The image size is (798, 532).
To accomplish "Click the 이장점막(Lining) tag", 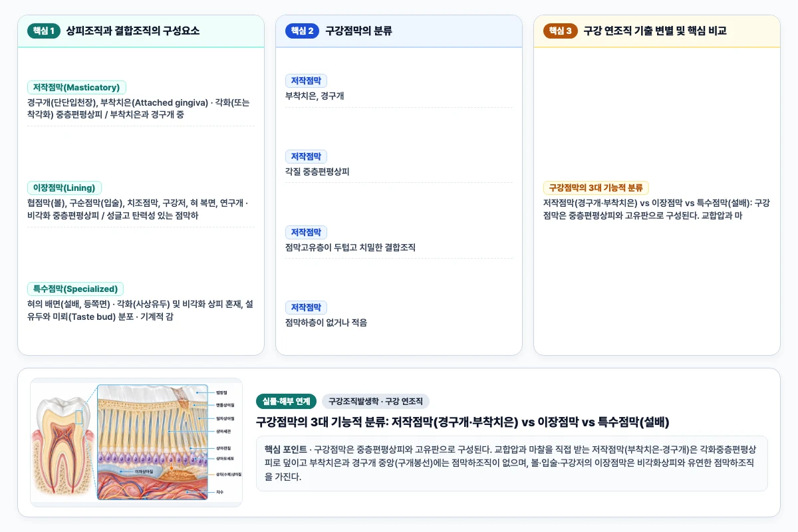I will click(65, 188).
